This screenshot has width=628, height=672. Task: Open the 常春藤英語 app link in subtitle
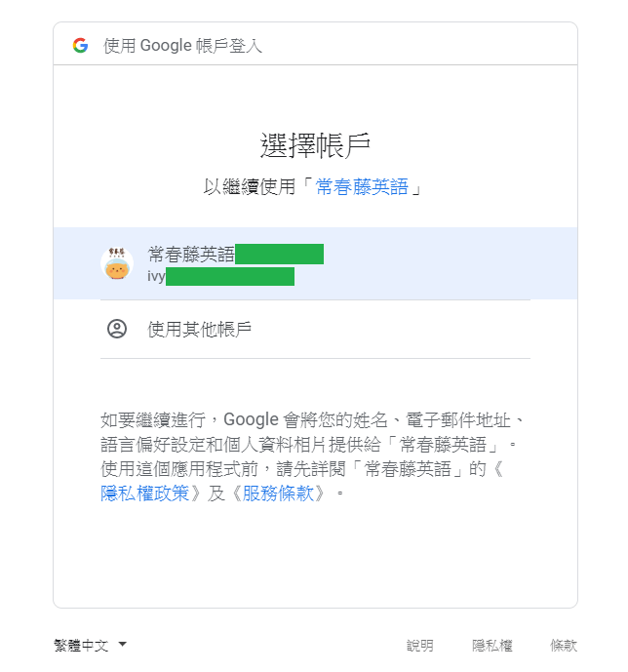click(x=362, y=187)
